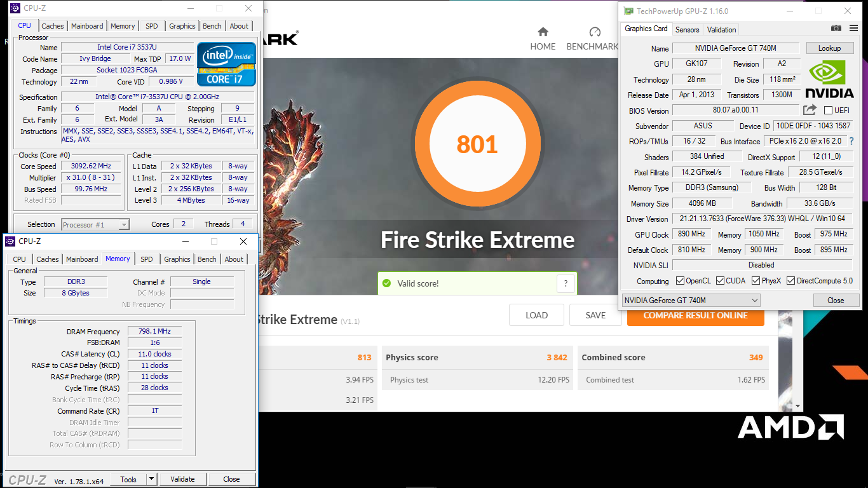Click the Close button in GPU-Z
The image size is (868, 488).
click(836, 301)
